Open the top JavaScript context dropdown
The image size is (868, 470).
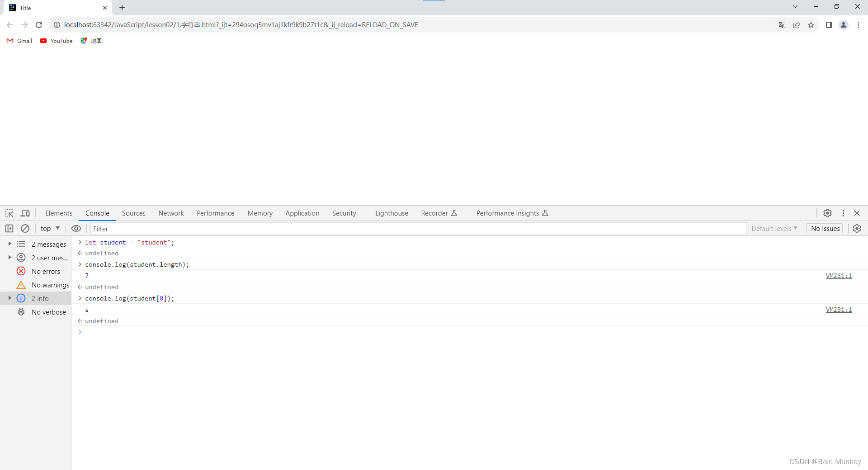pyautogui.click(x=50, y=229)
